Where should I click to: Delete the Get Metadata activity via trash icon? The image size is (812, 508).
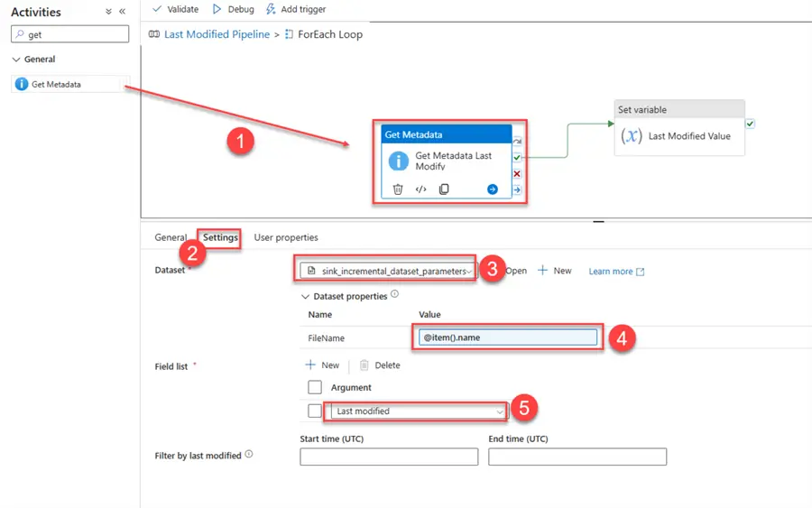click(x=398, y=189)
